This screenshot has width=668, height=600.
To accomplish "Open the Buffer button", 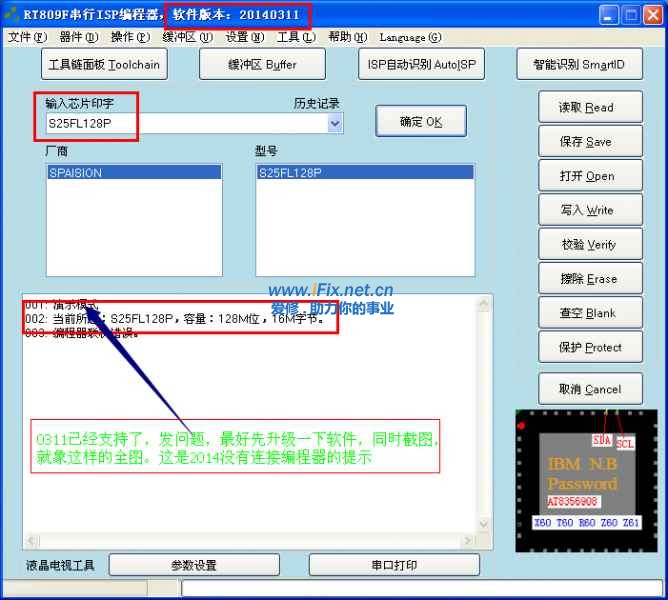I will point(262,64).
